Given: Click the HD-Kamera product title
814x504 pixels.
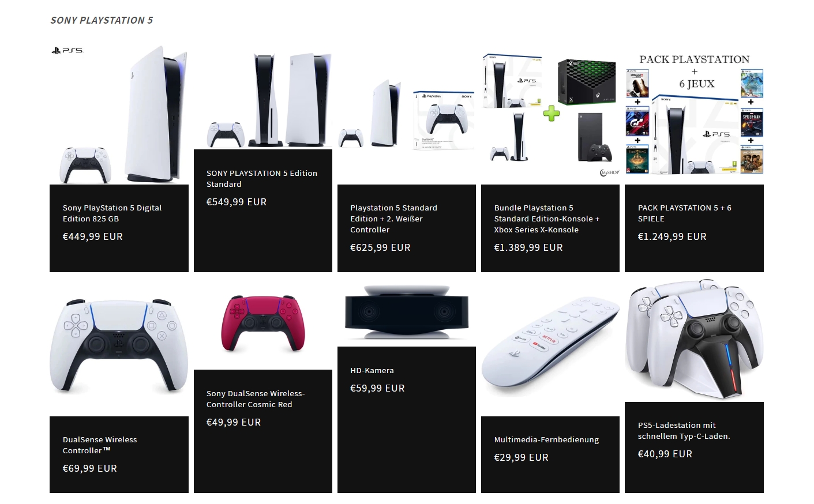Looking at the screenshot, I should coord(372,371).
